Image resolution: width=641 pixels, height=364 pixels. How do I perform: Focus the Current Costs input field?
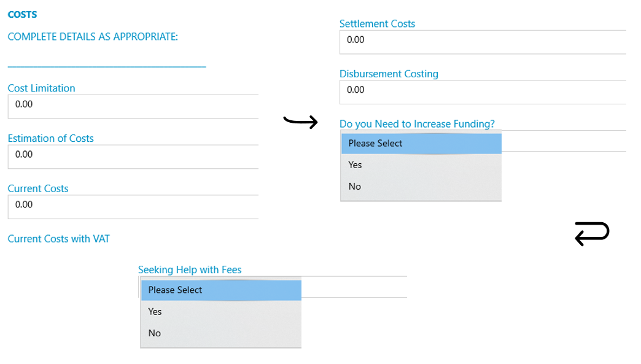click(x=133, y=207)
